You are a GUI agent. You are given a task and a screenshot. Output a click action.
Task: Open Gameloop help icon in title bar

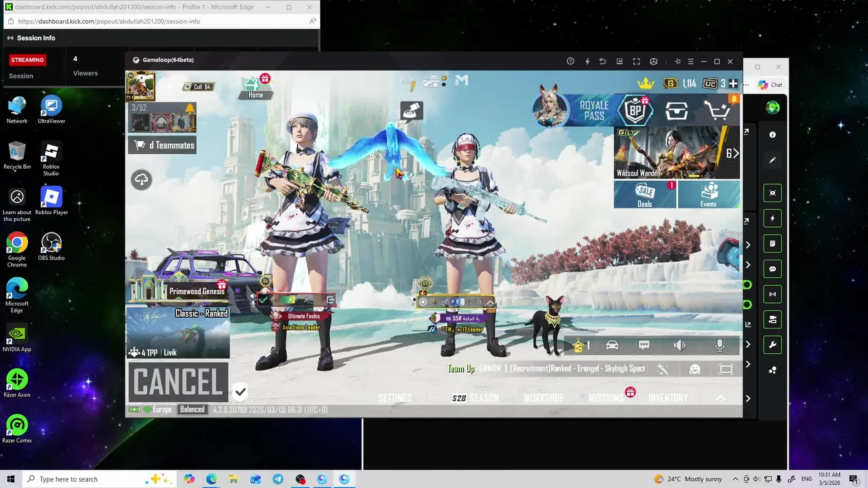click(570, 61)
